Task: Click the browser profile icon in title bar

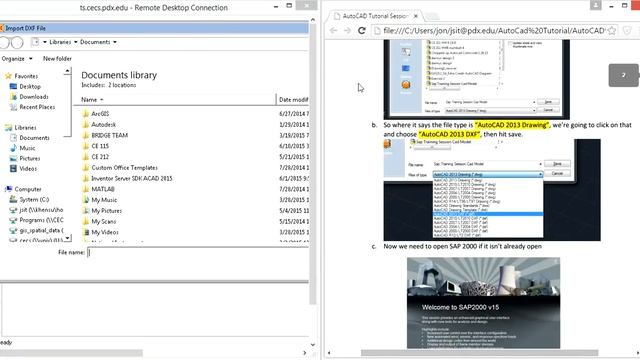Action: coord(596,5)
